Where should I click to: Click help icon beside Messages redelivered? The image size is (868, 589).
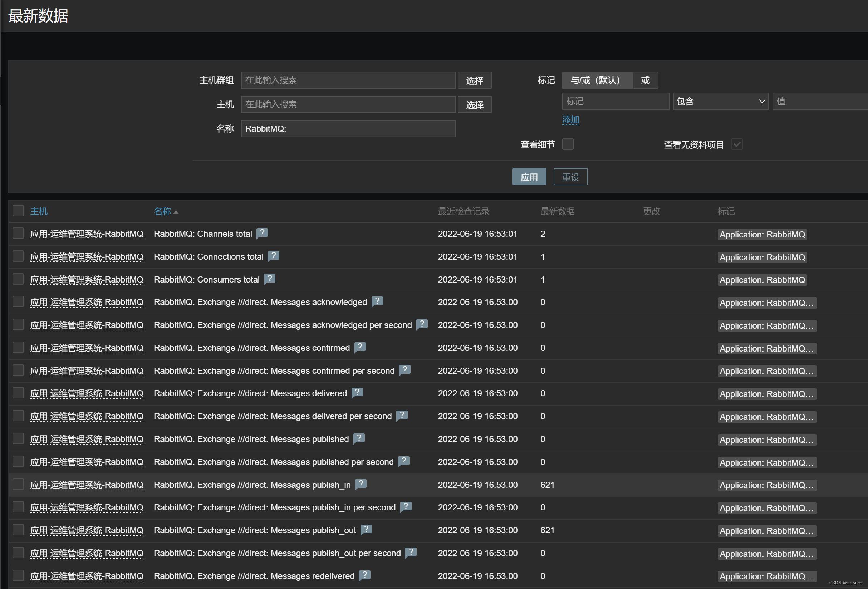pos(364,575)
